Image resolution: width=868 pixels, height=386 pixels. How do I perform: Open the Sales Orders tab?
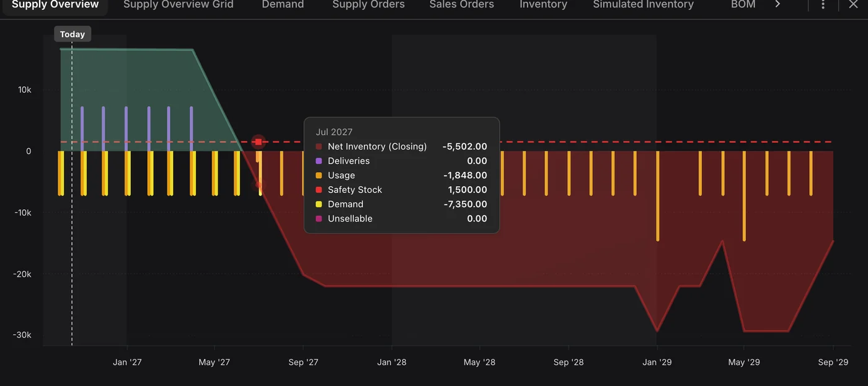coord(462,5)
